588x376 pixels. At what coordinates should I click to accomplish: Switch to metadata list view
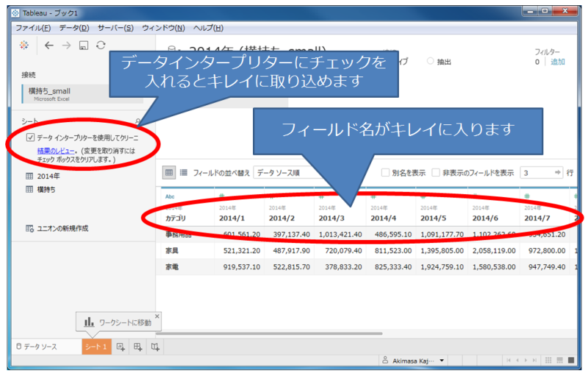[183, 173]
